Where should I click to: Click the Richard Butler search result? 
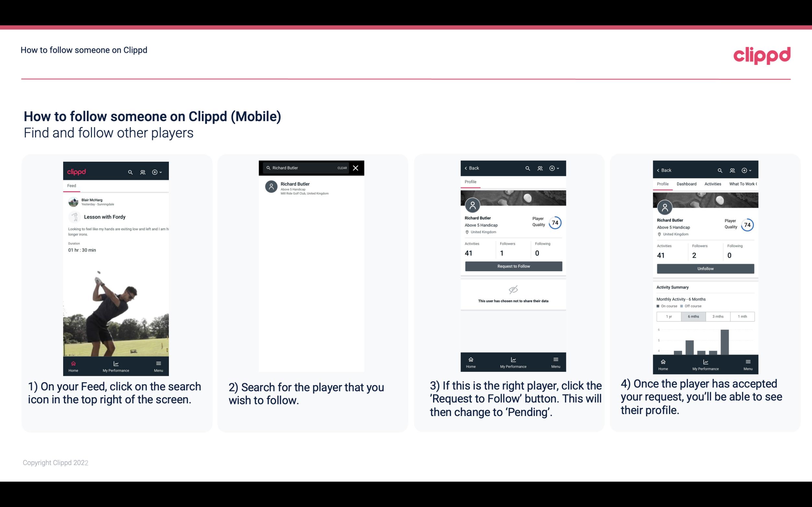tap(312, 188)
